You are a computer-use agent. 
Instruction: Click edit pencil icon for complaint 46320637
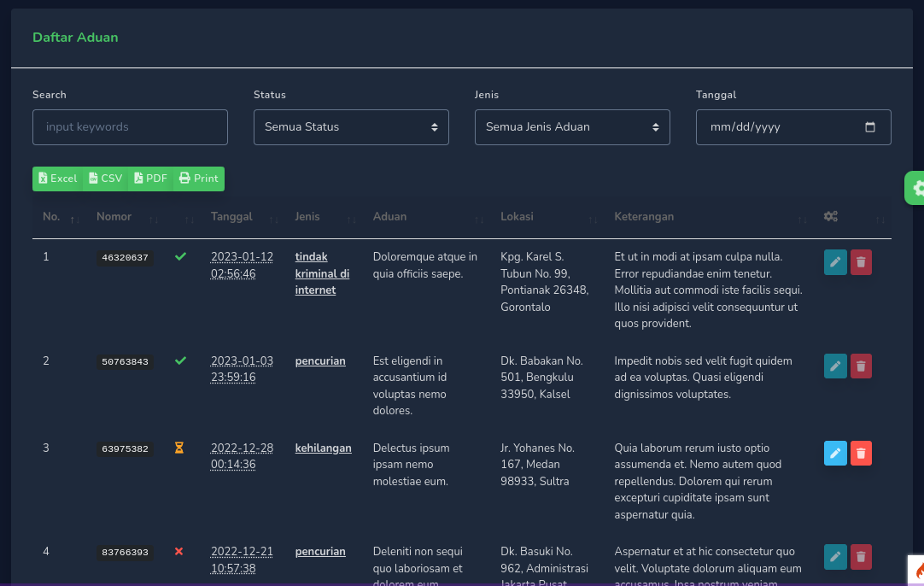pos(835,262)
